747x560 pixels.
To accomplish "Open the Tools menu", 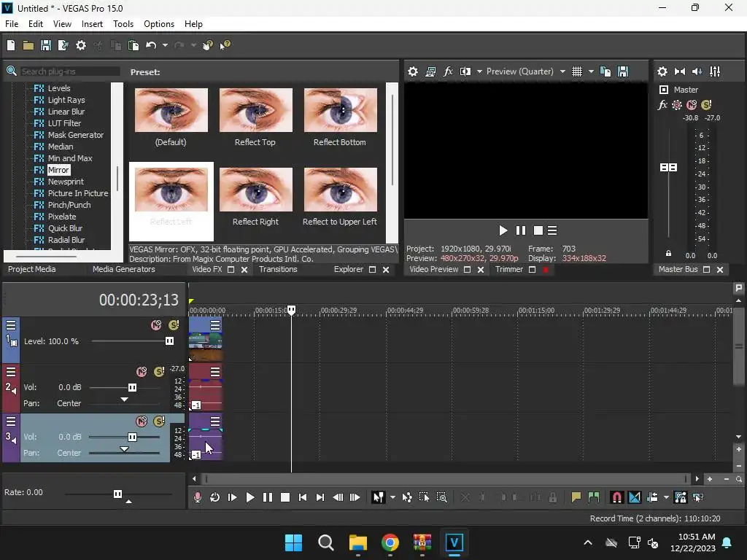I will 123,24.
